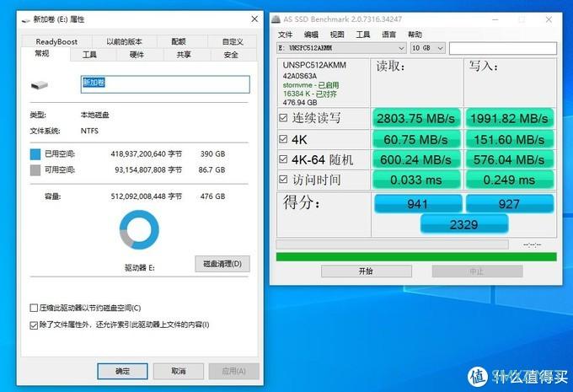Click drive icon in Properties title bar
This screenshot has width=573, height=392.
tap(26, 20)
